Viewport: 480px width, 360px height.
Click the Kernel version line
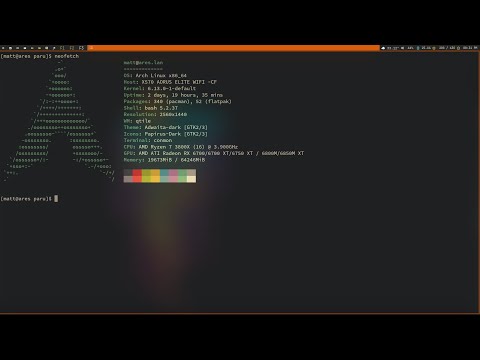pos(160,88)
